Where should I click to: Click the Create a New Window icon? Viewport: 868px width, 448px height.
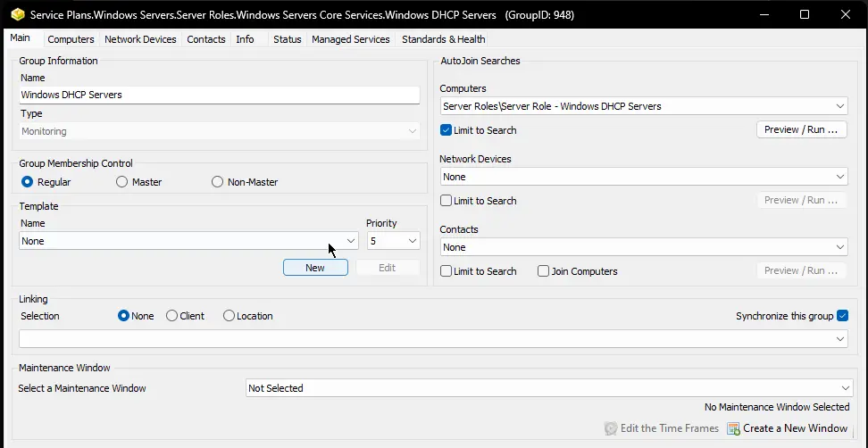733,428
